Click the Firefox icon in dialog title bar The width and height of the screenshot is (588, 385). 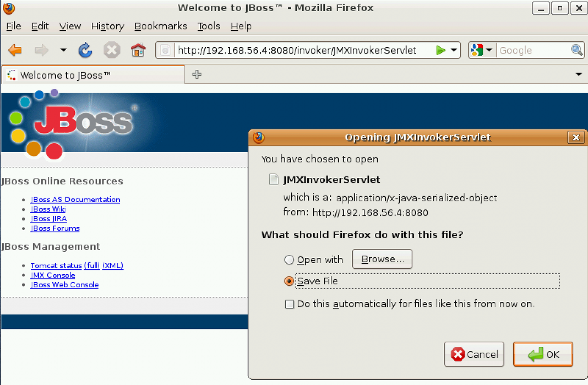tap(259, 137)
